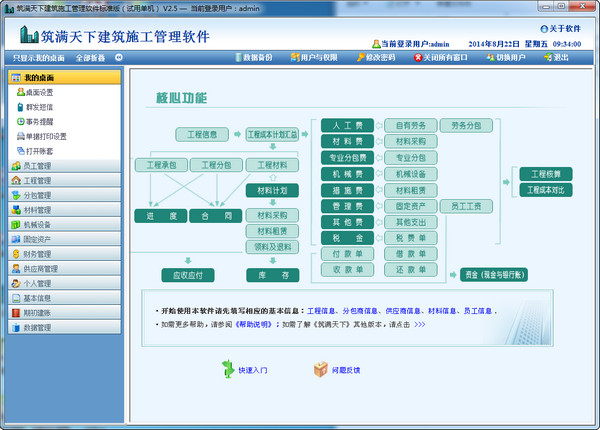This screenshot has height=430, width=600.
Task: Open the 还款单 button
Action: pos(411,269)
